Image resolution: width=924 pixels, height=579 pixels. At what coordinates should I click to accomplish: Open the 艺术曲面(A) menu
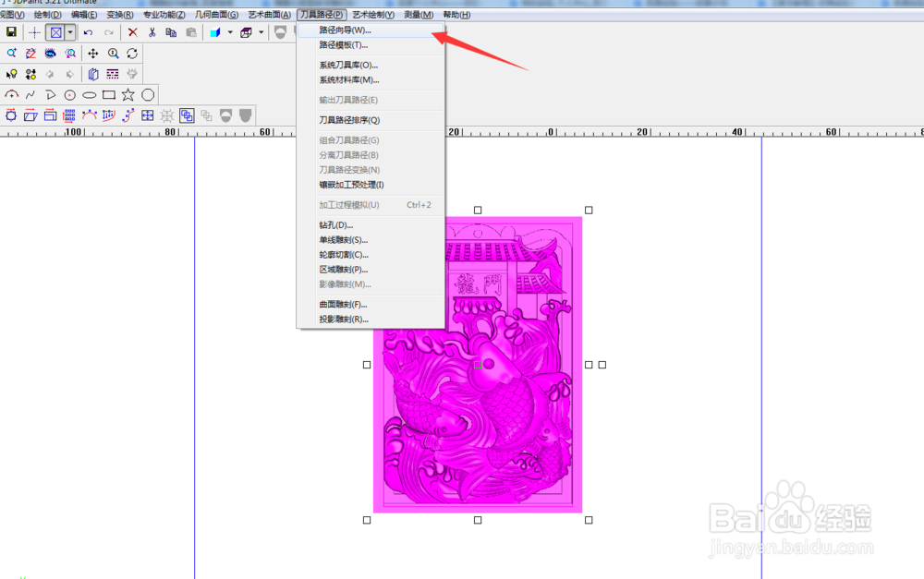click(269, 15)
